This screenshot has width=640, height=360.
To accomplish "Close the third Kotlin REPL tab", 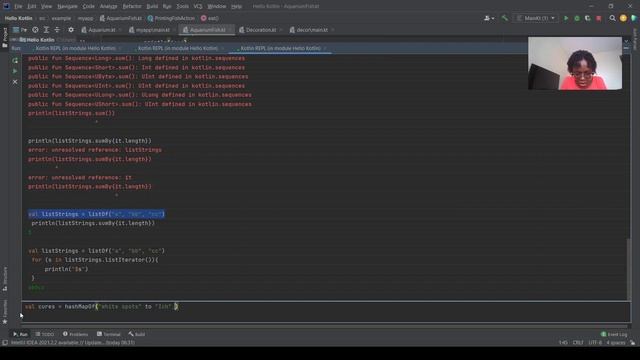I will click(325, 48).
